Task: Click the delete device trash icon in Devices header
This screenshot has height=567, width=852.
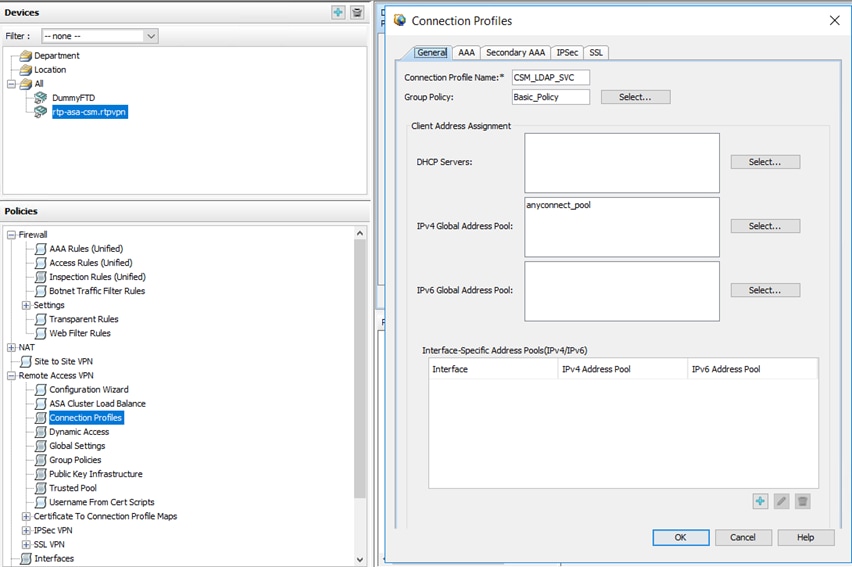Action: coord(357,13)
